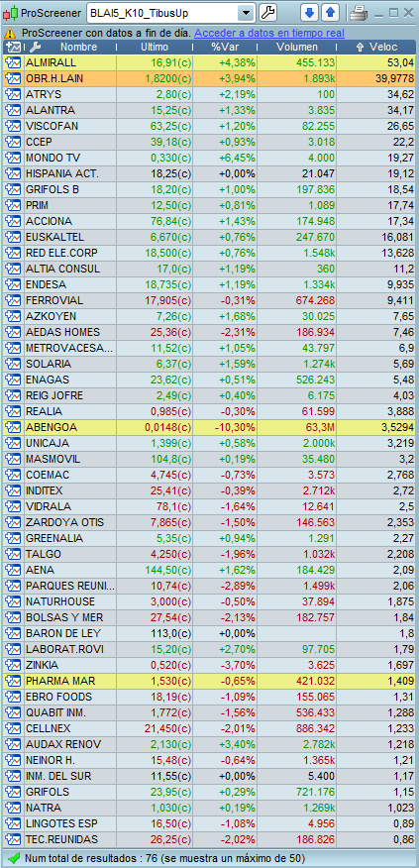Click the warning triangle icon

point(12,34)
